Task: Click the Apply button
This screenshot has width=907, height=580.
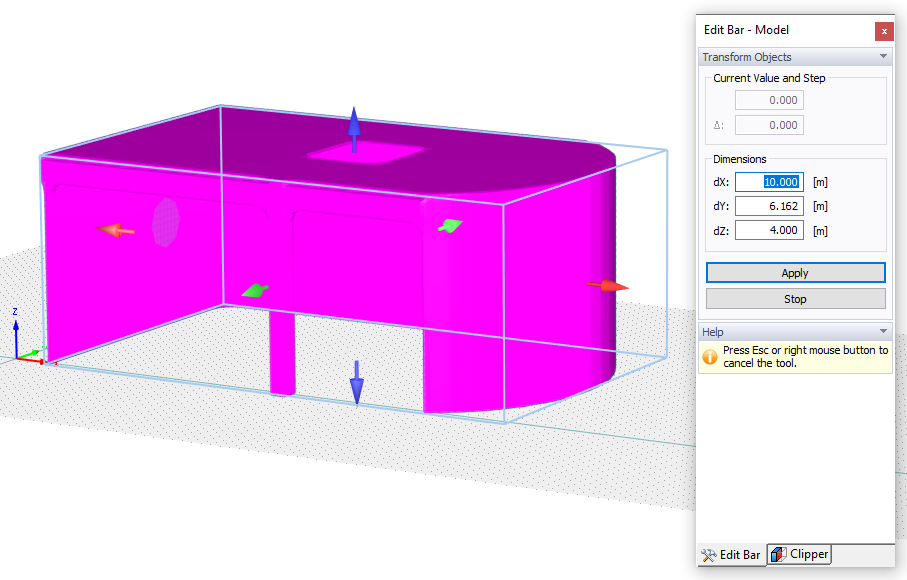Action: (795, 273)
